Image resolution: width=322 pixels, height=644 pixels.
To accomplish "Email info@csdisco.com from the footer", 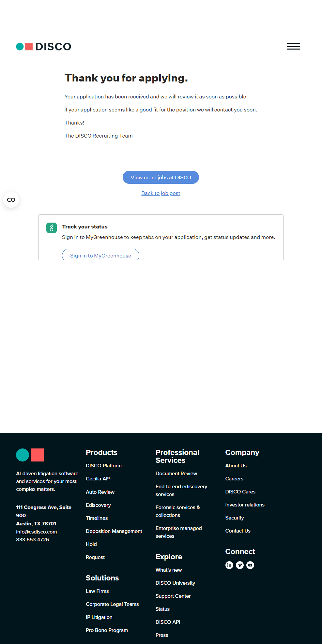I will pyautogui.click(x=37, y=532).
